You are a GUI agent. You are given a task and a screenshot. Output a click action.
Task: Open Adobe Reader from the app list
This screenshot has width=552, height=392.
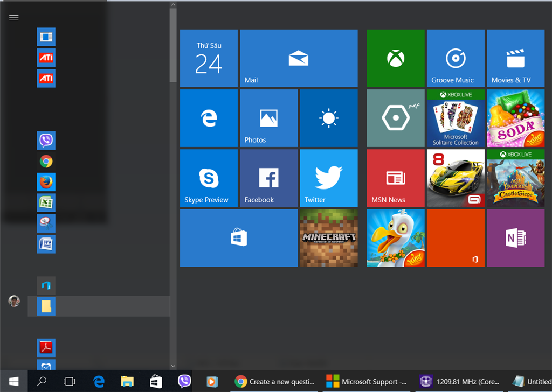point(46,348)
